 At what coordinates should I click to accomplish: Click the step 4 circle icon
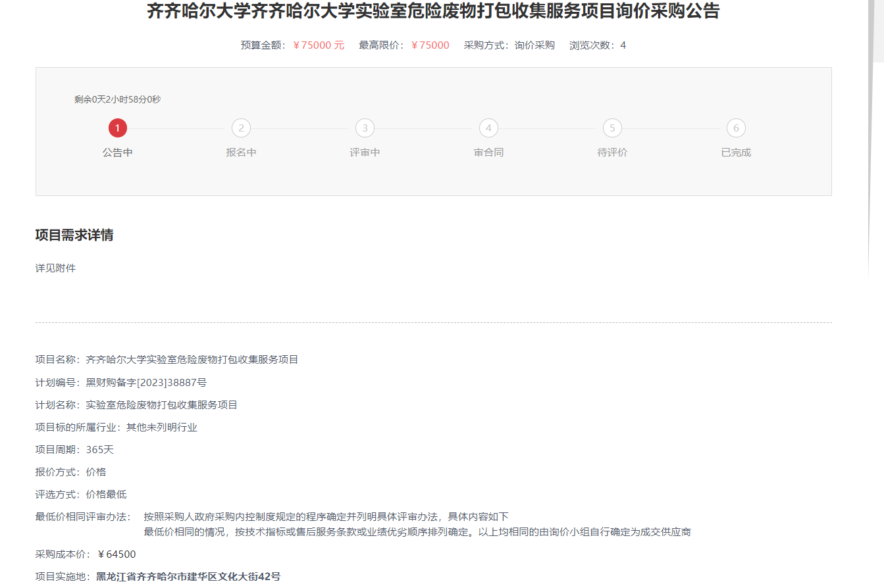488,128
